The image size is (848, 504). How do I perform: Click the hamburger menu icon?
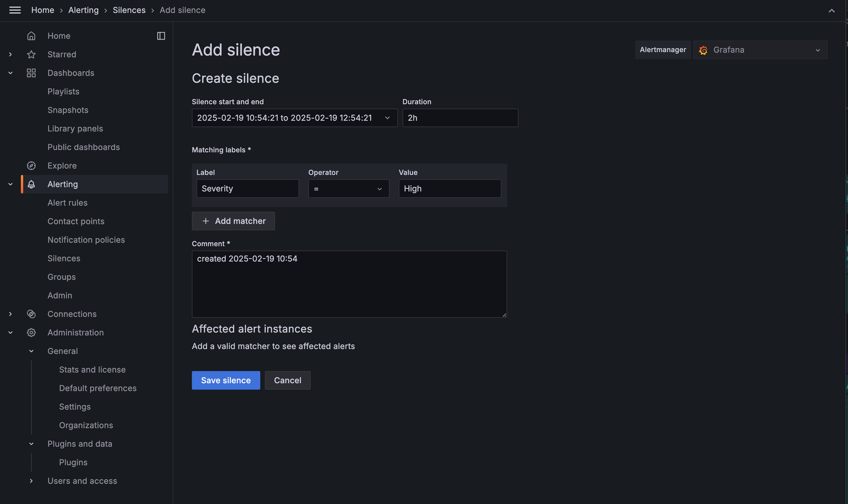[15, 10]
